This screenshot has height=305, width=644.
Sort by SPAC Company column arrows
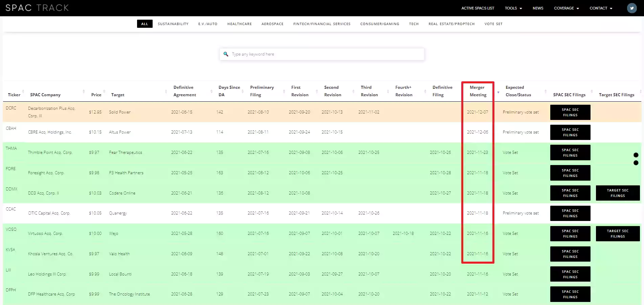pos(84,91)
